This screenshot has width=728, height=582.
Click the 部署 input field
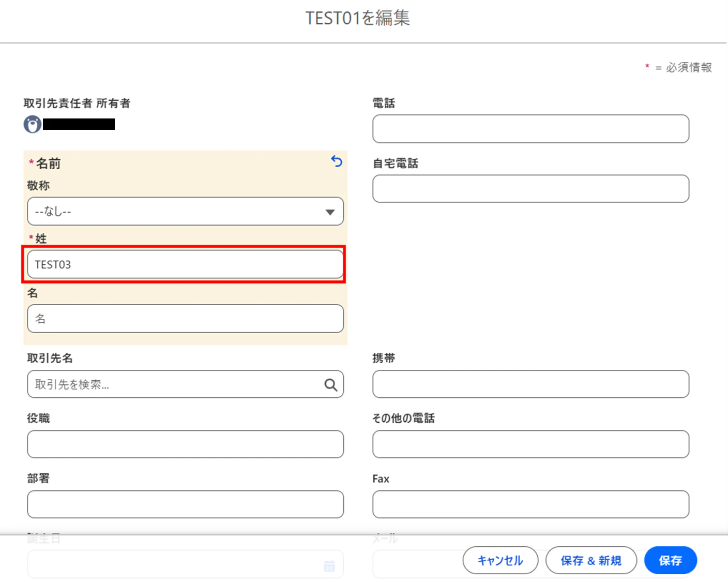(x=185, y=504)
